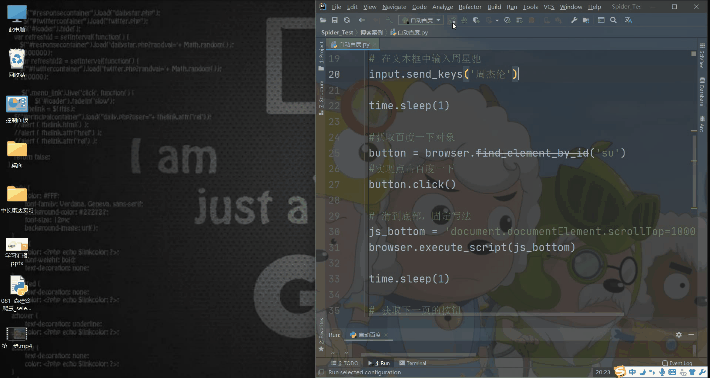
Task: Click the wrench Settings icon
Action: [x=574, y=20]
